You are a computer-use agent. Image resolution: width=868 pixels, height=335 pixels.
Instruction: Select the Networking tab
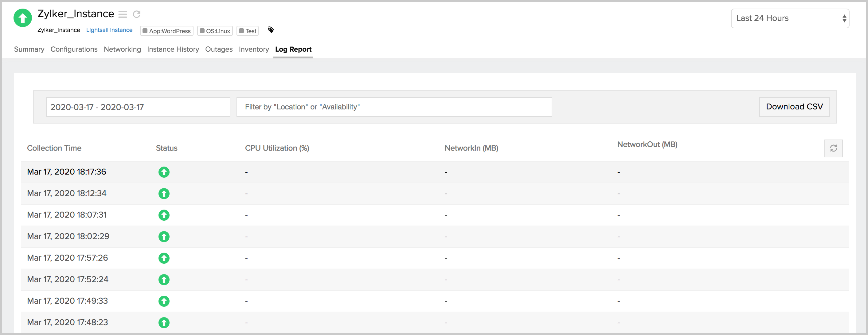[x=122, y=49]
